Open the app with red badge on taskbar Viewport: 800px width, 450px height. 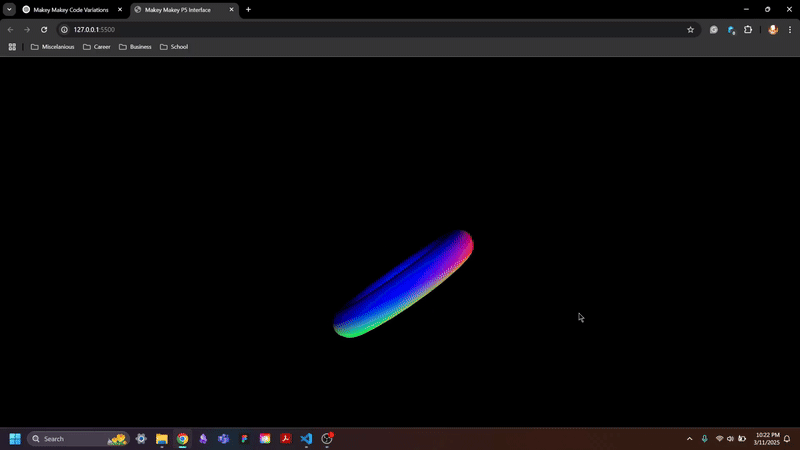pos(327,439)
